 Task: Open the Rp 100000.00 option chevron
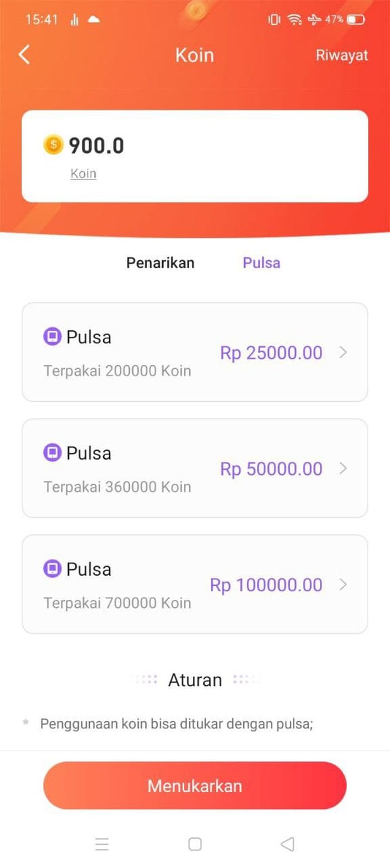tap(343, 585)
